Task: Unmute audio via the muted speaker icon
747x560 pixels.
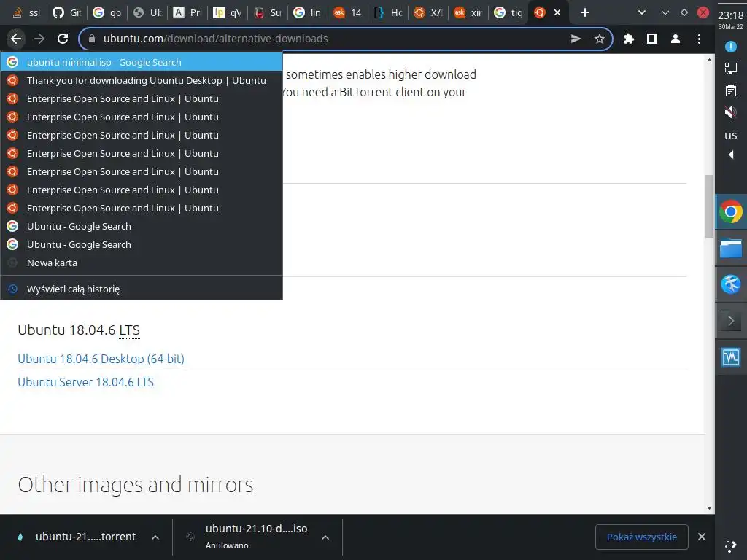Action: pyautogui.click(x=731, y=112)
